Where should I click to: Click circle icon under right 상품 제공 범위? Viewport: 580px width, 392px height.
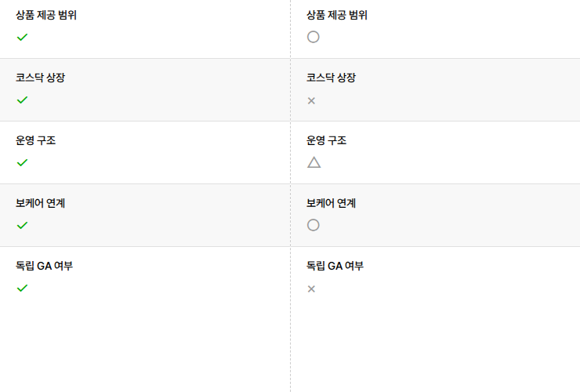[314, 37]
